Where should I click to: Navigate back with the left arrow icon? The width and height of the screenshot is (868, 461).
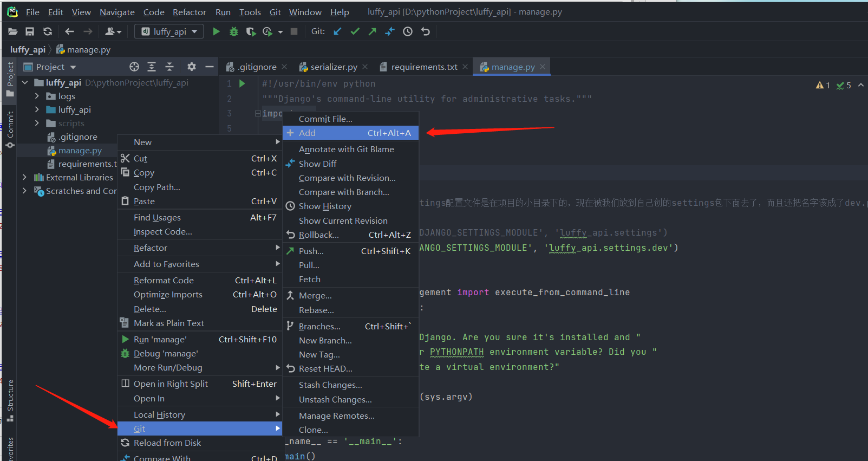pyautogui.click(x=69, y=32)
